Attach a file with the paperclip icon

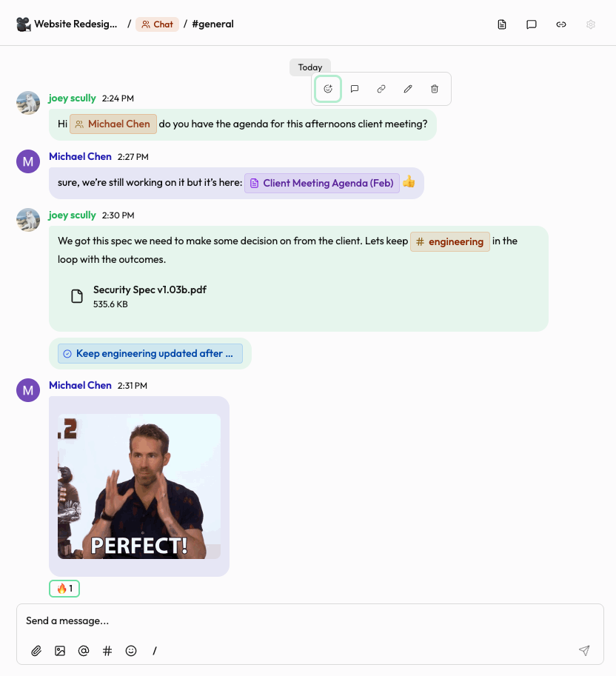click(36, 651)
